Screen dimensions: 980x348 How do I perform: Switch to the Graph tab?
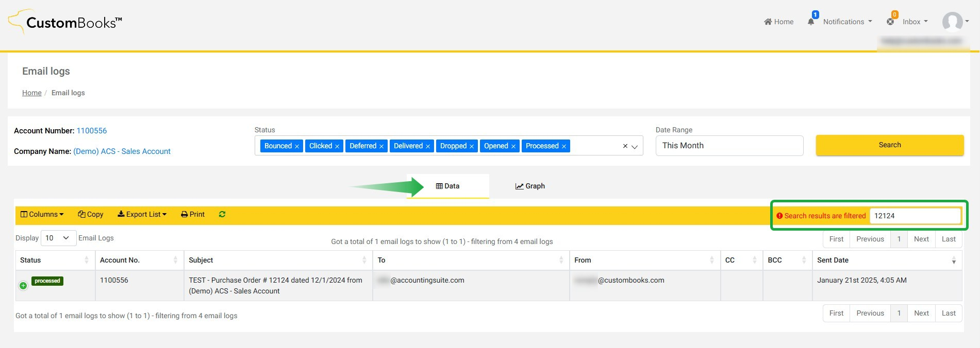click(530, 186)
